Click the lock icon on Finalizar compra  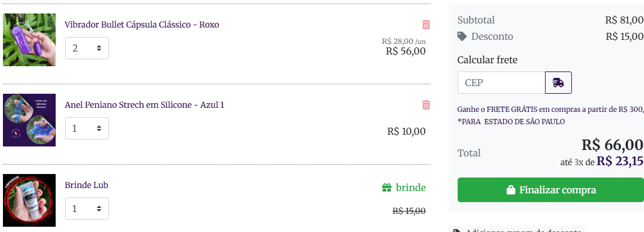[510, 190]
